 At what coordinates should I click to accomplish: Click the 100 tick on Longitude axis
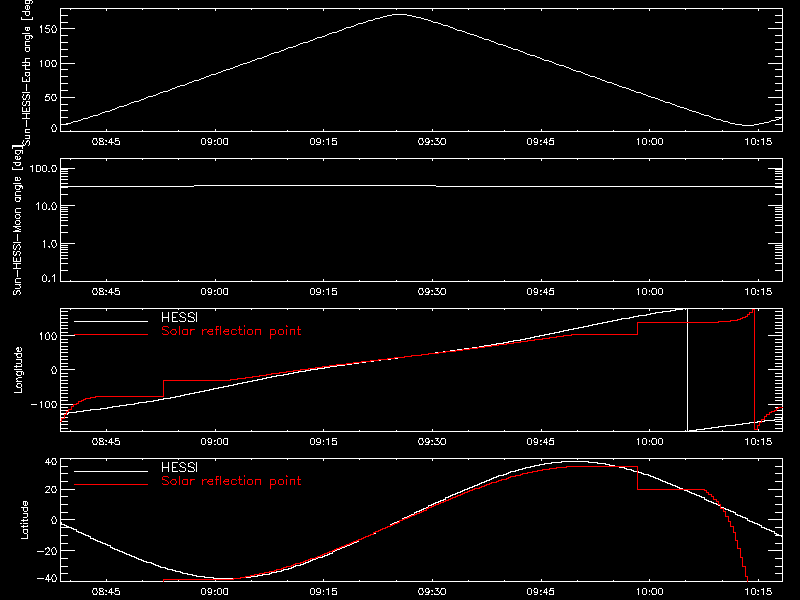(x=48, y=336)
